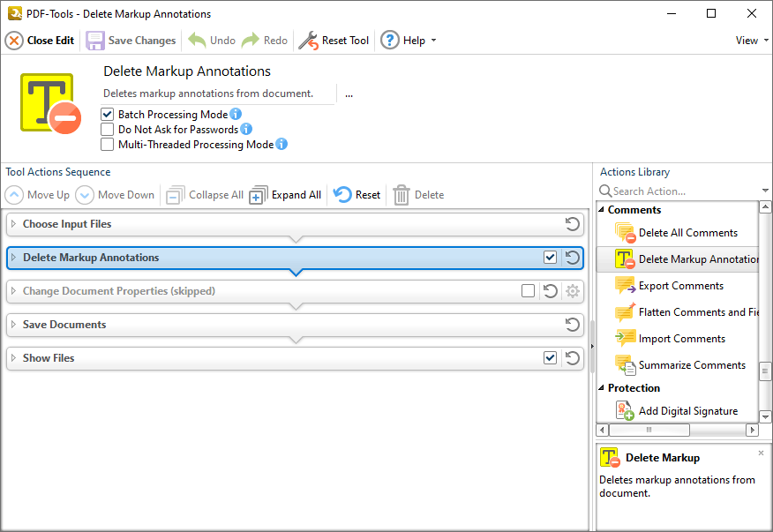Image resolution: width=773 pixels, height=532 pixels.
Task: Click the tool description text field
Action: (218, 94)
